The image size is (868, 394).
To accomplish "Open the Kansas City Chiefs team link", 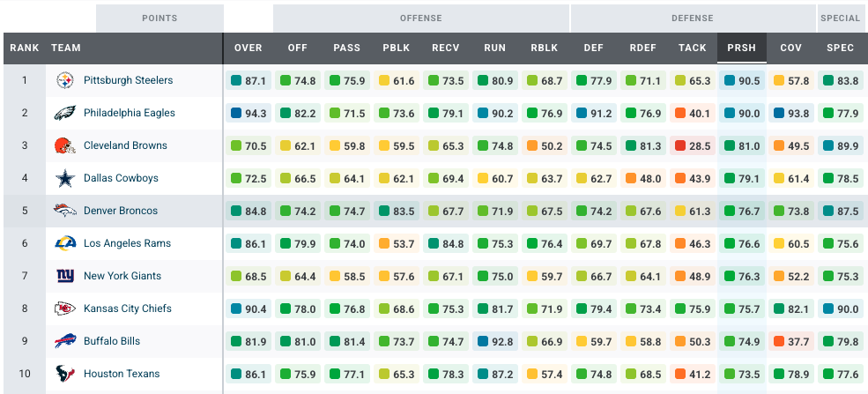I will (x=127, y=309).
